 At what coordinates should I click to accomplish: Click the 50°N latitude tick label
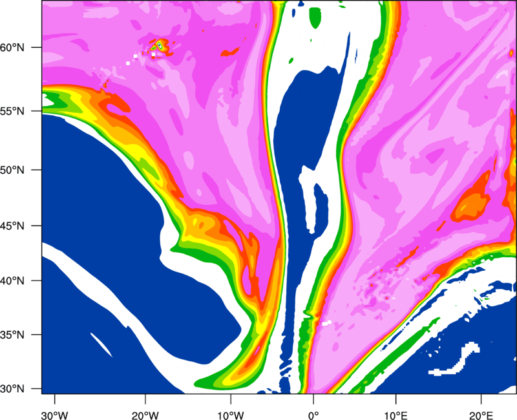click(14, 171)
